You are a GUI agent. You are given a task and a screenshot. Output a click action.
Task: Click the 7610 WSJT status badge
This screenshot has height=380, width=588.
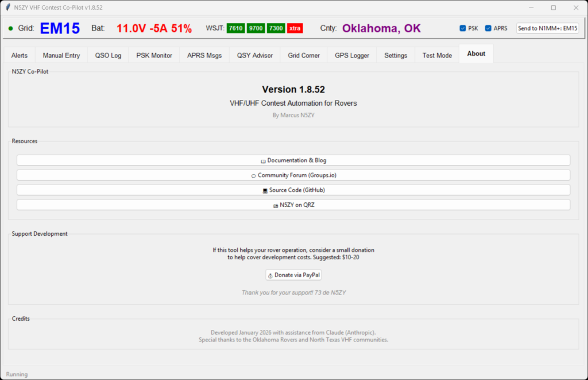[236, 28]
